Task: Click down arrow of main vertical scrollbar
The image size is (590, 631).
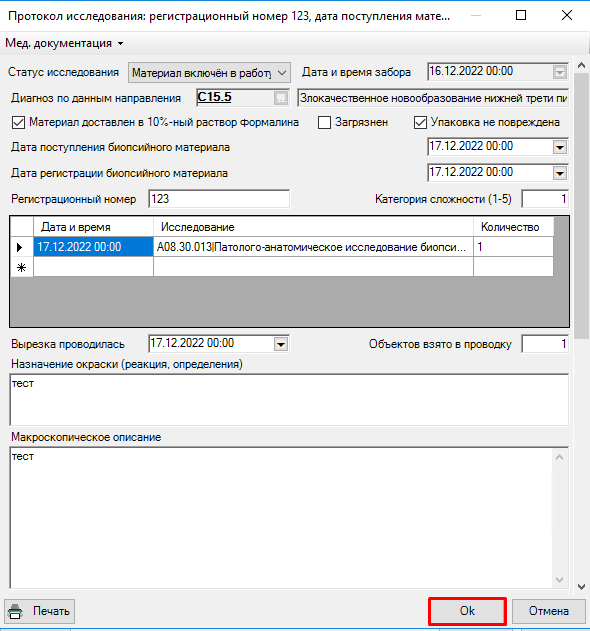Action: 582,587
